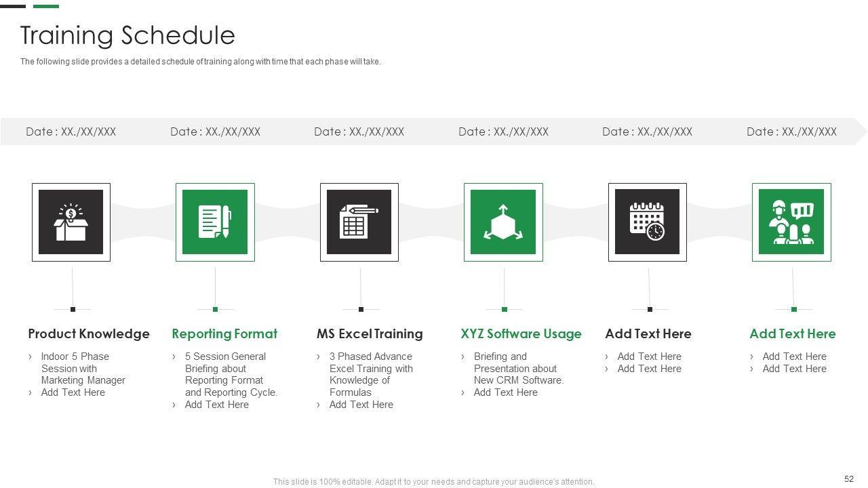This screenshot has width=868, height=488.
Task: Select the group presentation people icon
Action: coord(791,222)
